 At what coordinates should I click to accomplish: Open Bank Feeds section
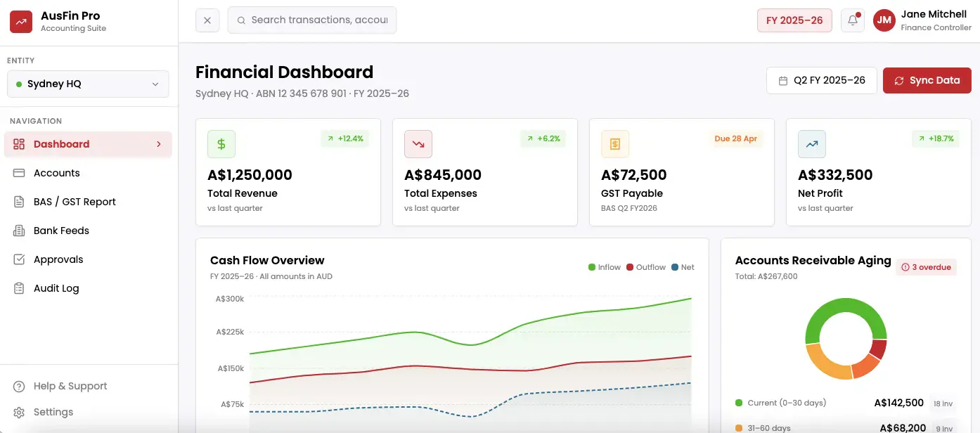[x=88, y=231]
